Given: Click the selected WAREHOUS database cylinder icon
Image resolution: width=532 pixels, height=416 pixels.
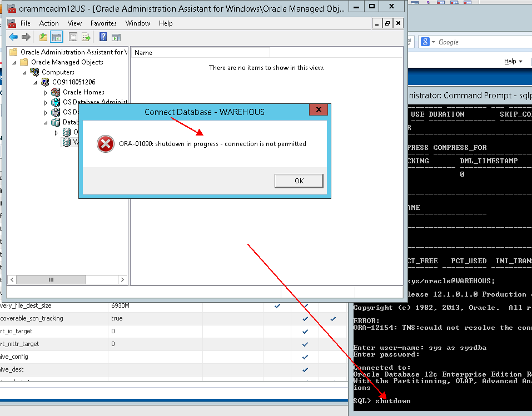Looking at the screenshot, I should click(67, 142).
